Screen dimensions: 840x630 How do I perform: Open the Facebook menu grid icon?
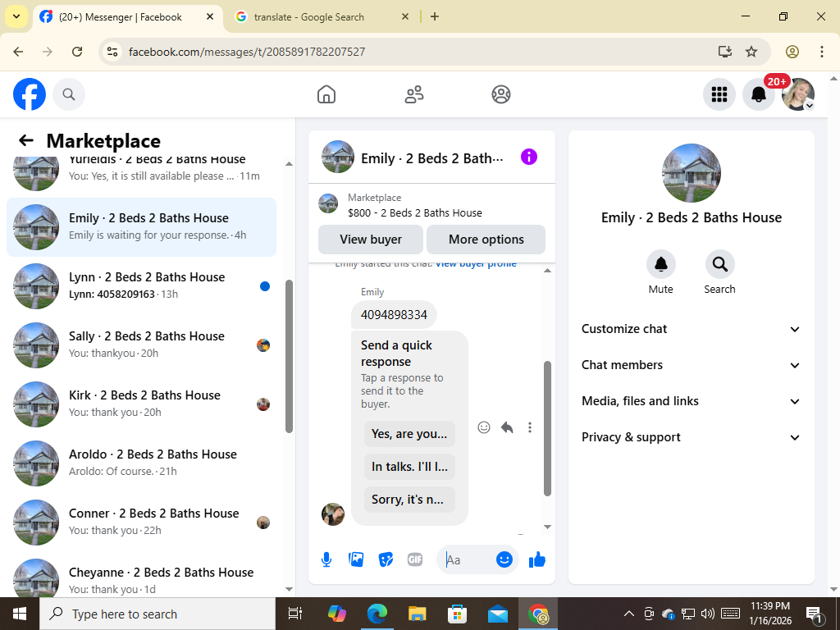click(719, 94)
